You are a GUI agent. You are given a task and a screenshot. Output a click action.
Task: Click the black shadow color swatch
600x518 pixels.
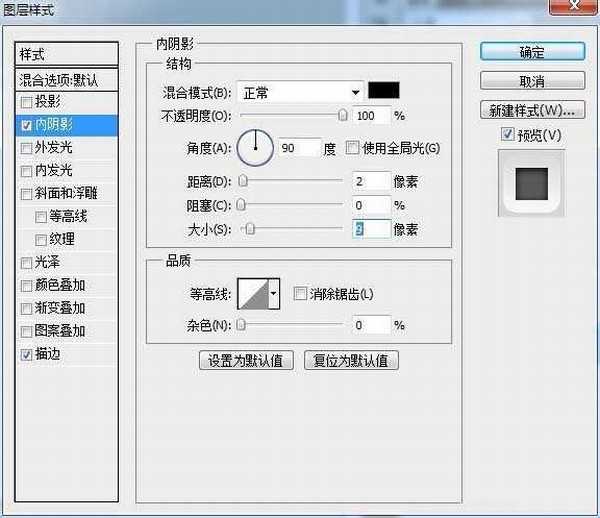click(383, 90)
